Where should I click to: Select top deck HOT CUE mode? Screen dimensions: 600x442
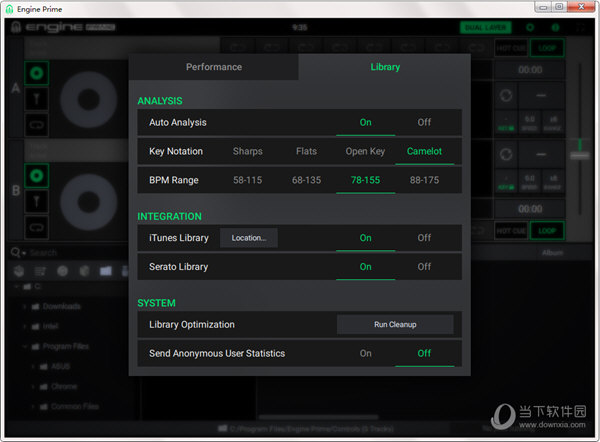click(x=511, y=48)
